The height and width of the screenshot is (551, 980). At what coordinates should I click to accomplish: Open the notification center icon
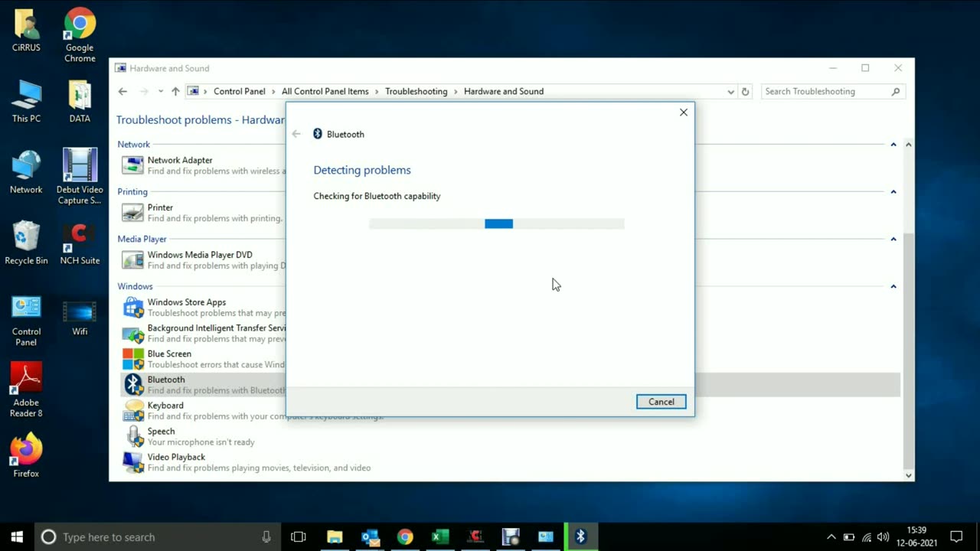click(x=956, y=536)
